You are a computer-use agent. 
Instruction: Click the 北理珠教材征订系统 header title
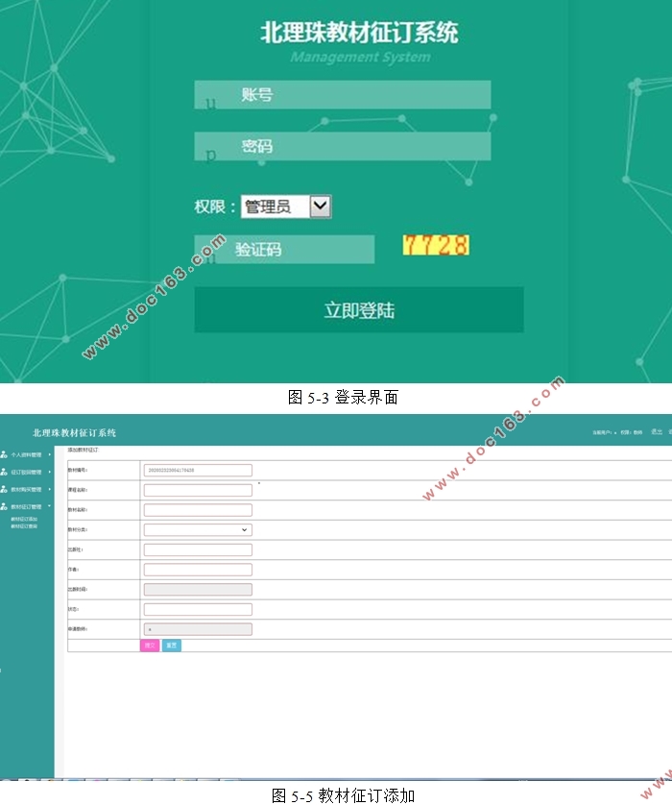tap(74, 433)
